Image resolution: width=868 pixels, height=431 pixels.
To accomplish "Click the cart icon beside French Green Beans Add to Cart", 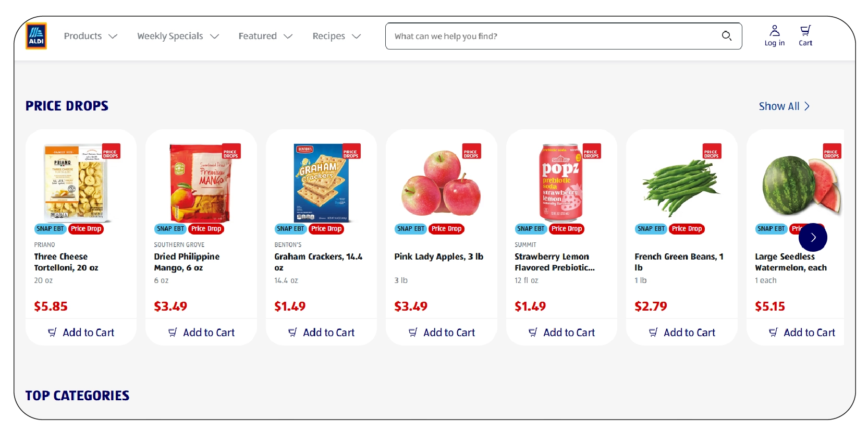I will pos(653,332).
